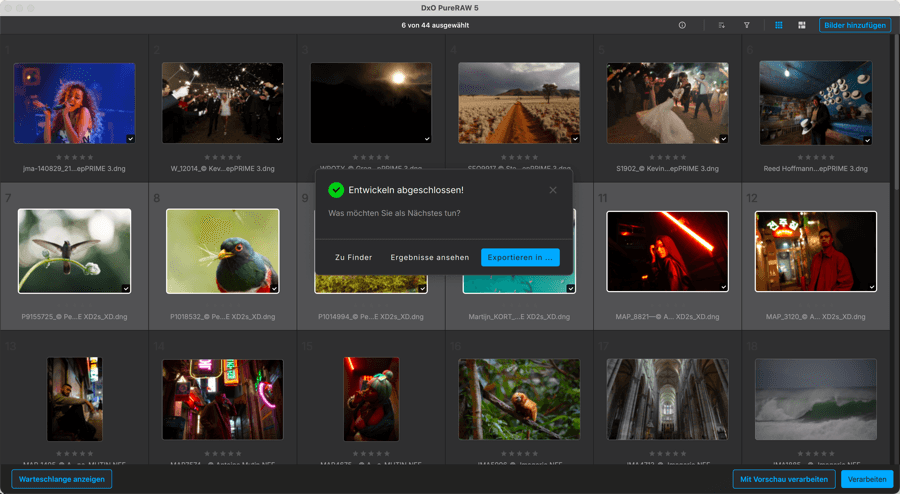Click processed checkmark badge on red jacket image
The height and width of the screenshot is (494, 900).
(872, 287)
